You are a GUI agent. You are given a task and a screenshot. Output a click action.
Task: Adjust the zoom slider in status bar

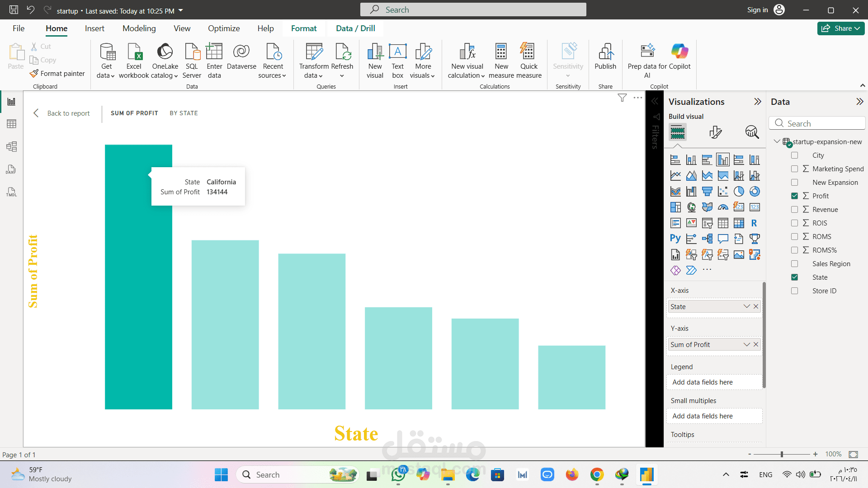pyautogui.click(x=782, y=454)
